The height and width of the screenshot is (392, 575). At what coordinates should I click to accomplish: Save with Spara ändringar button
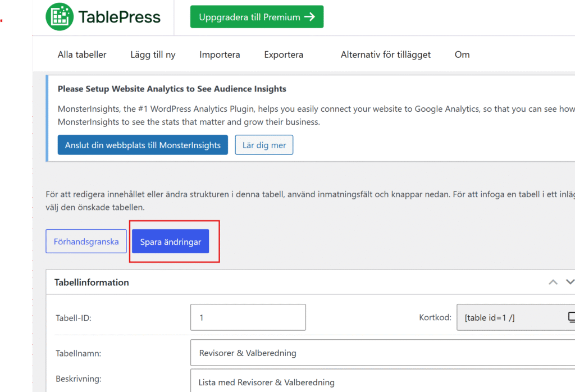[x=171, y=241]
